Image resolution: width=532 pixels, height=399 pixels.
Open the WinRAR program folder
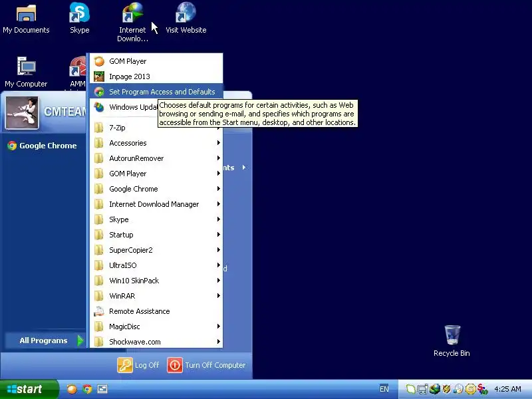pyautogui.click(x=156, y=296)
